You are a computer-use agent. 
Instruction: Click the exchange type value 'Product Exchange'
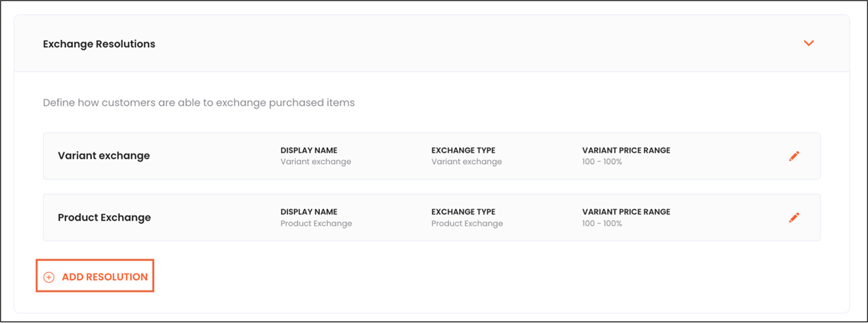(x=466, y=223)
